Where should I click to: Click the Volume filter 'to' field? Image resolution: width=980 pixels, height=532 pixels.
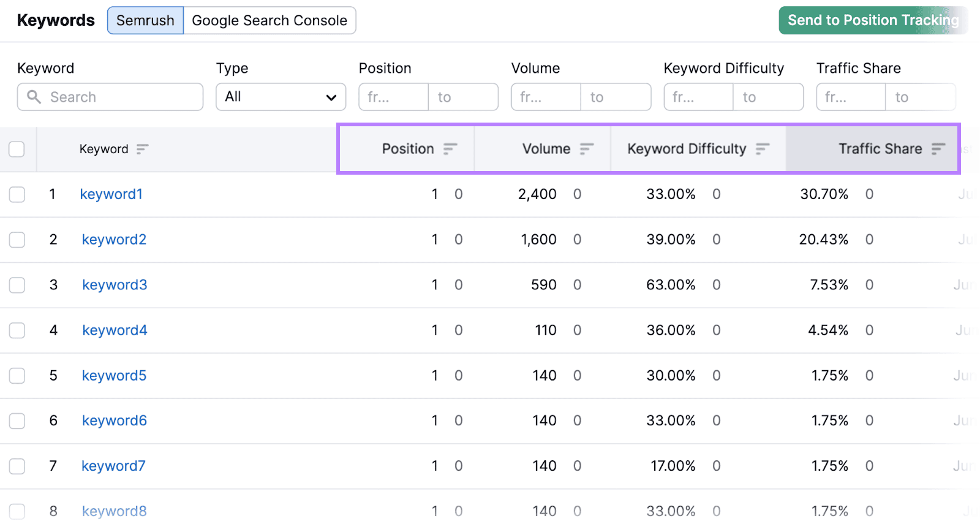616,97
